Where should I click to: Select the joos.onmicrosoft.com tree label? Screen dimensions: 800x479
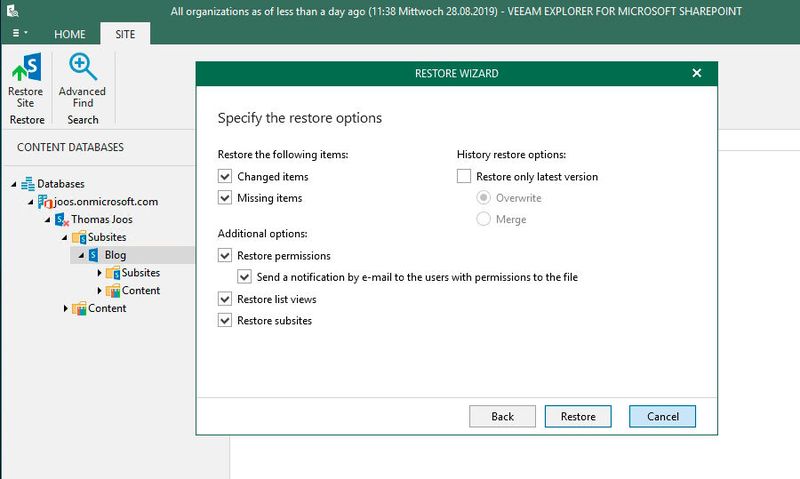point(106,201)
